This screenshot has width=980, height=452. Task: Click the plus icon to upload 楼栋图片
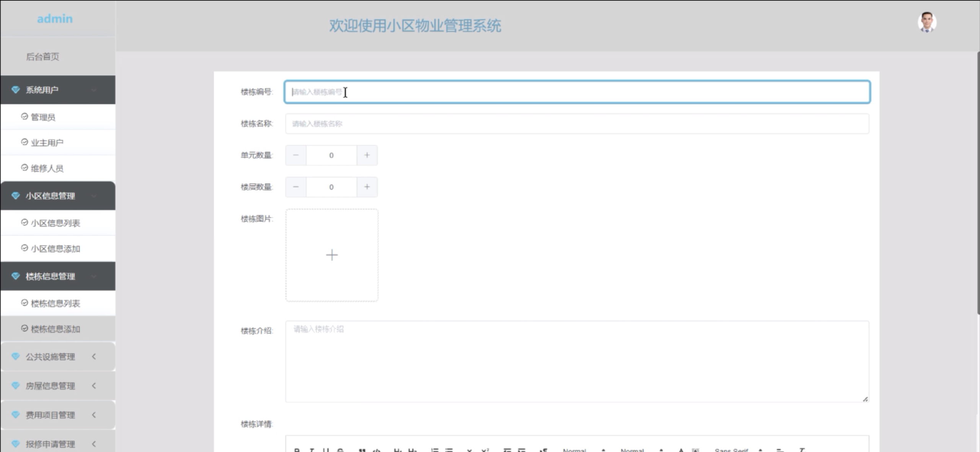(332, 255)
